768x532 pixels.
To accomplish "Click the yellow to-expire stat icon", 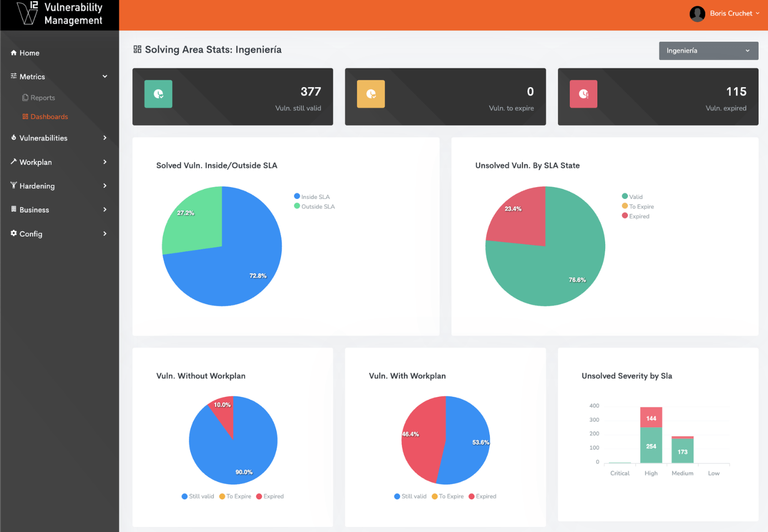I will (x=371, y=94).
